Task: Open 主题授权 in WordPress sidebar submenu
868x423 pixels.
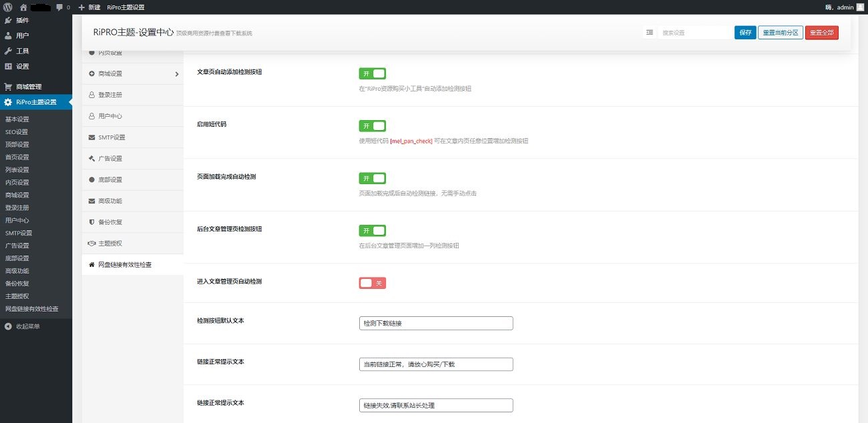Action: (17, 296)
